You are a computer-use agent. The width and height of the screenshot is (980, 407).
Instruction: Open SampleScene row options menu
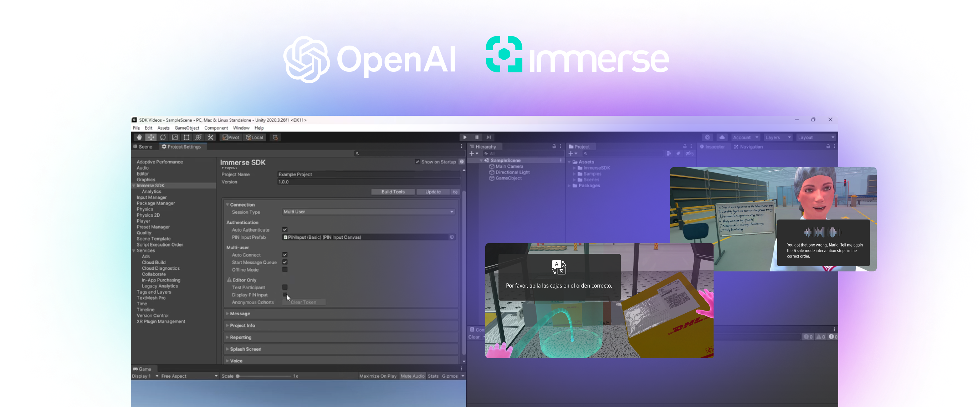tap(561, 160)
